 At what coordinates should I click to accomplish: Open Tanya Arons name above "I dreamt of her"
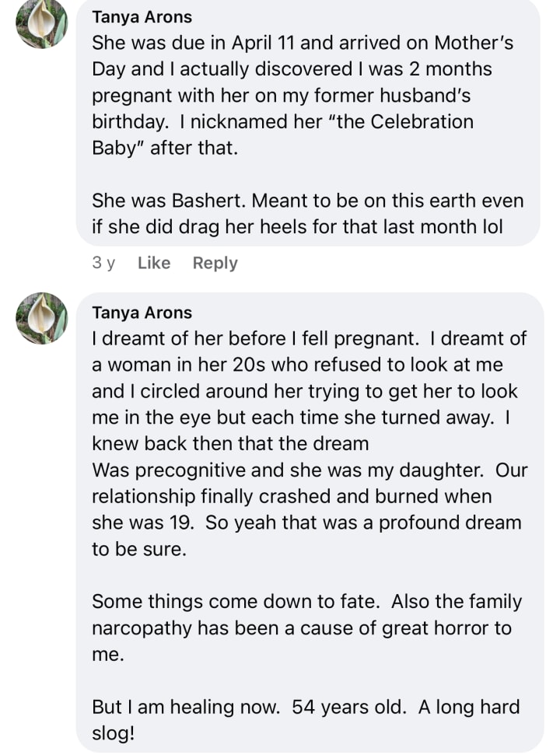pos(142,313)
